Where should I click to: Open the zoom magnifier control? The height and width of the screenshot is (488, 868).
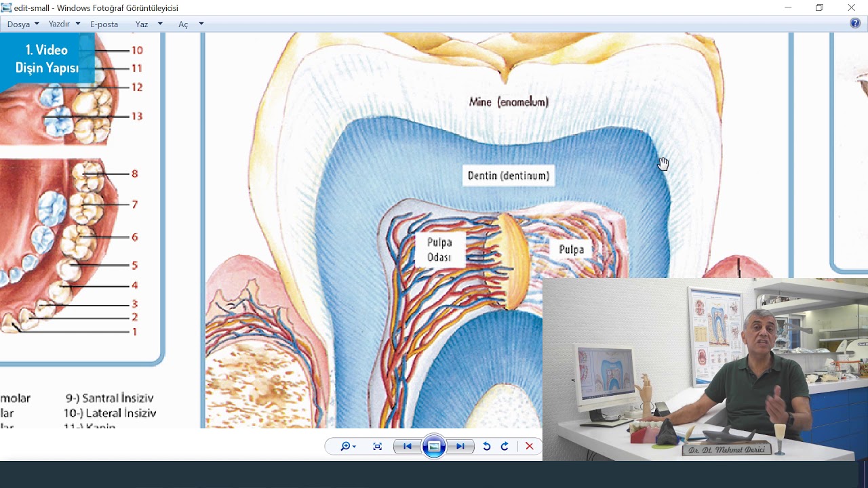click(x=348, y=446)
